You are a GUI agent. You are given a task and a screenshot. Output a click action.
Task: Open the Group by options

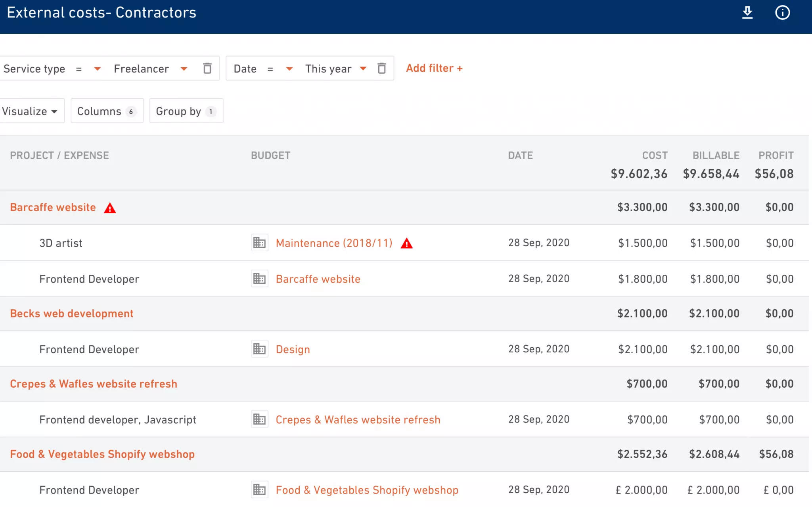click(186, 111)
